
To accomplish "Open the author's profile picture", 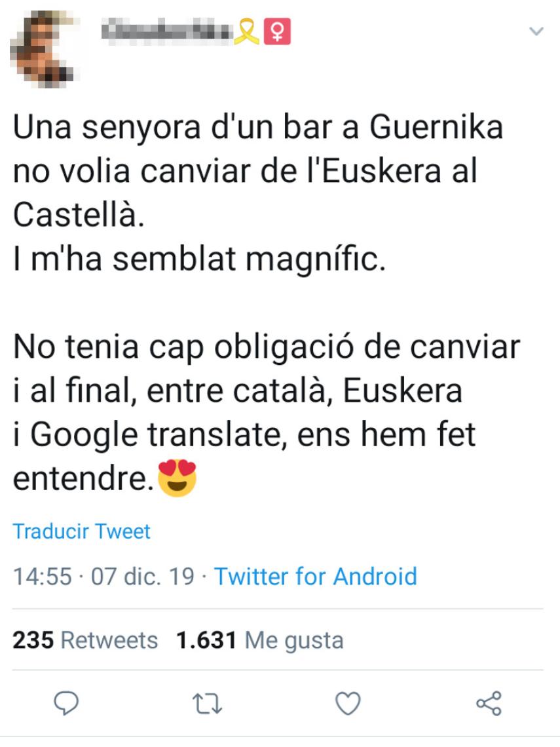I will pos(45,46).
